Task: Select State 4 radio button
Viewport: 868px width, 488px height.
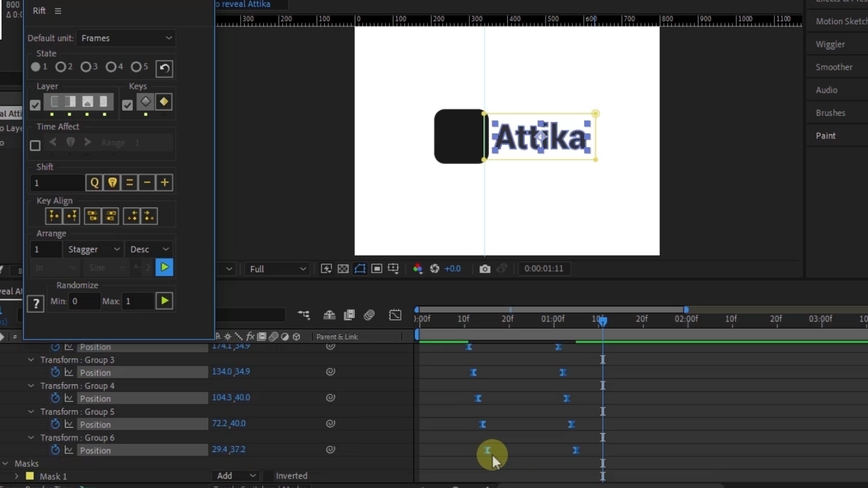Action: pyautogui.click(x=111, y=66)
